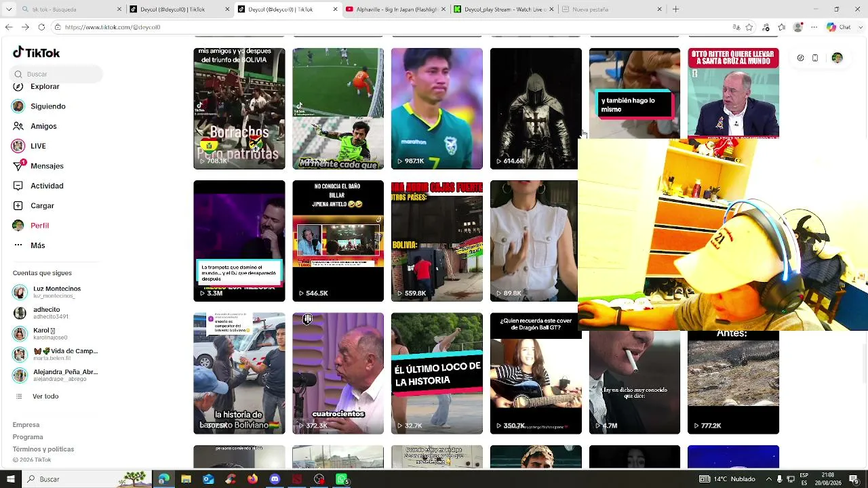Open Siguiendo feed avatar icon
Viewport: 868px width, 488px height.
(x=18, y=106)
